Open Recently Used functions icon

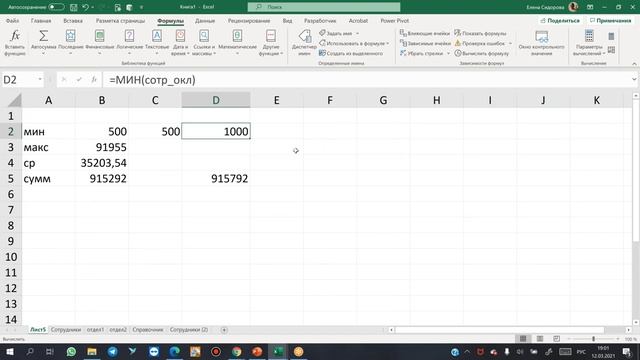[x=70, y=36]
